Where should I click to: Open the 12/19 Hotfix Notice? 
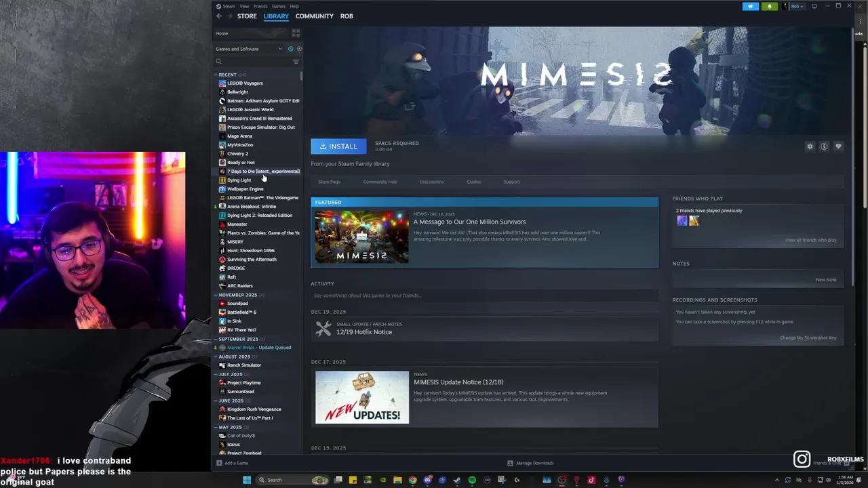(364, 332)
